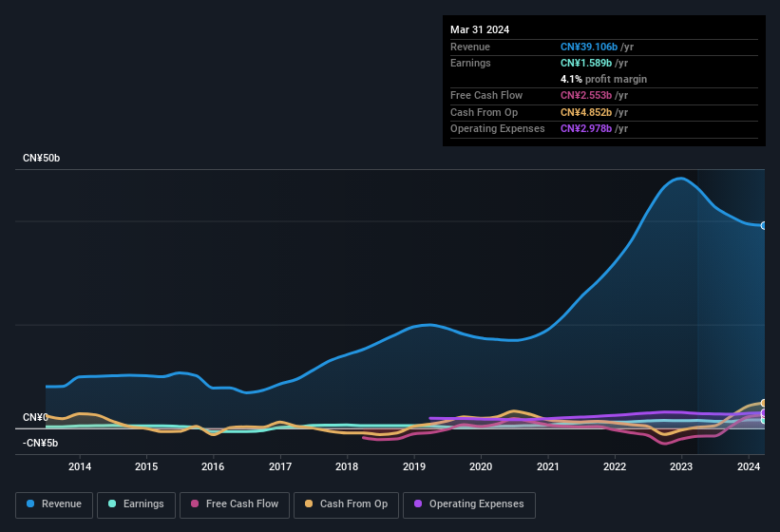The height and width of the screenshot is (532, 780).
Task: Click the Earnings row label in tooltip
Action: pos(470,63)
